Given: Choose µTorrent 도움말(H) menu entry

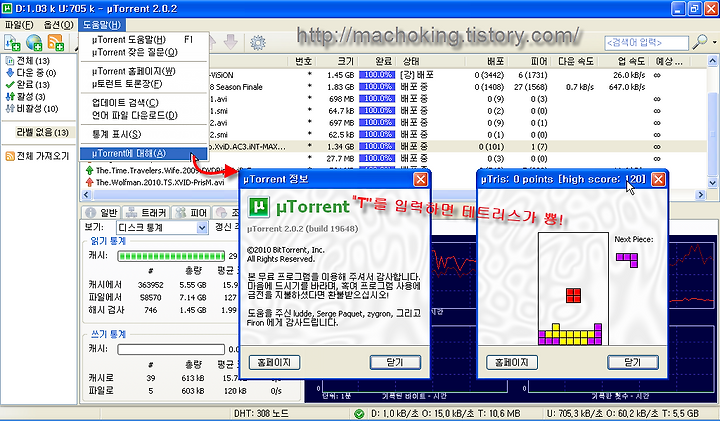Looking at the screenshot, I should click(144, 40).
